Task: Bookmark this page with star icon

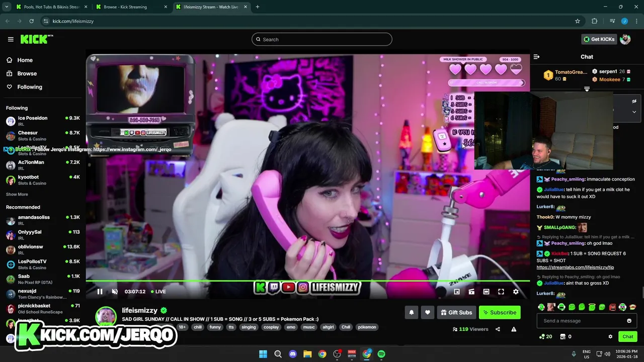Action: pyautogui.click(x=578, y=21)
